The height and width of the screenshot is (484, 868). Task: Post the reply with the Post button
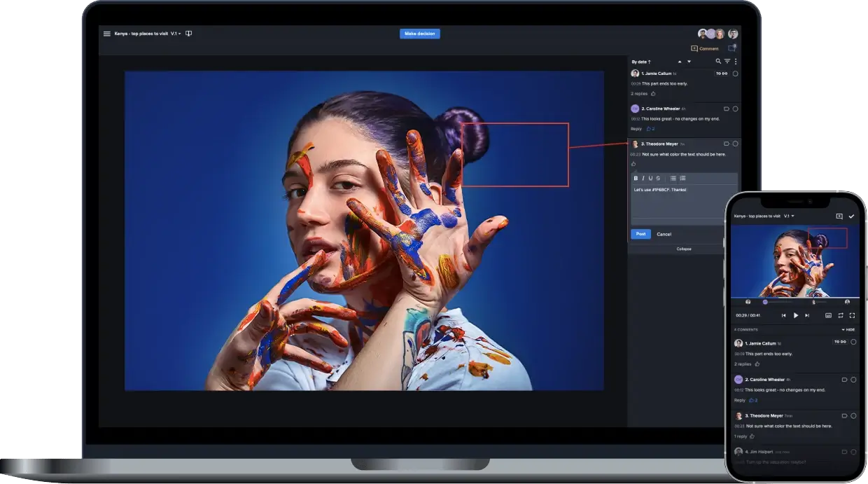tap(640, 234)
